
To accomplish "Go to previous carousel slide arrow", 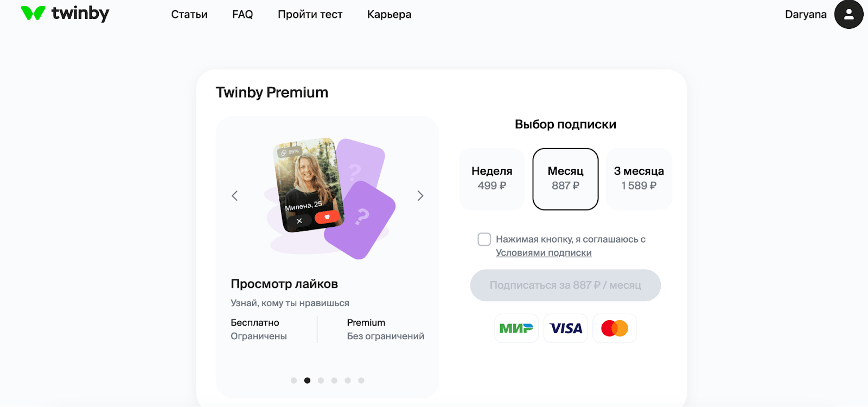I will pos(235,196).
